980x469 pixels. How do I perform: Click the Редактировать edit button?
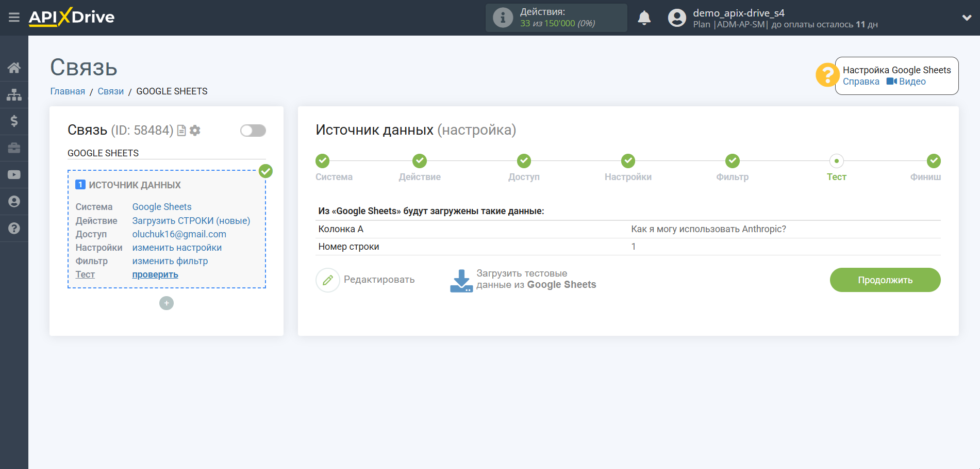(366, 280)
